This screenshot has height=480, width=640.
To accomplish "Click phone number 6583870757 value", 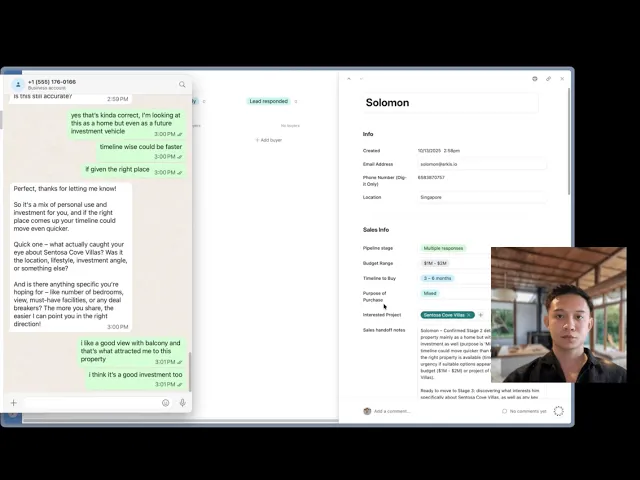I will tap(431, 178).
